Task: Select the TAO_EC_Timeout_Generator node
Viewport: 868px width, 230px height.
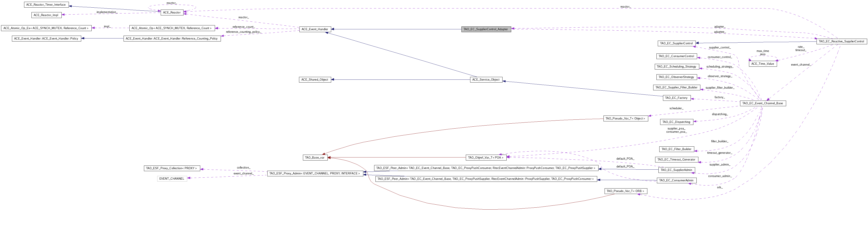Action: click(676, 160)
